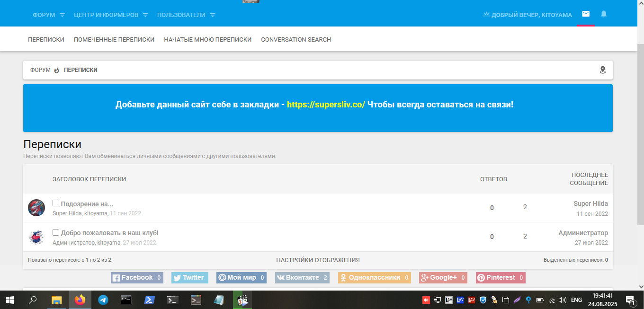The width and height of the screenshot is (644, 309).
Task: Open Telegram from the taskbar
Action: tap(103, 300)
